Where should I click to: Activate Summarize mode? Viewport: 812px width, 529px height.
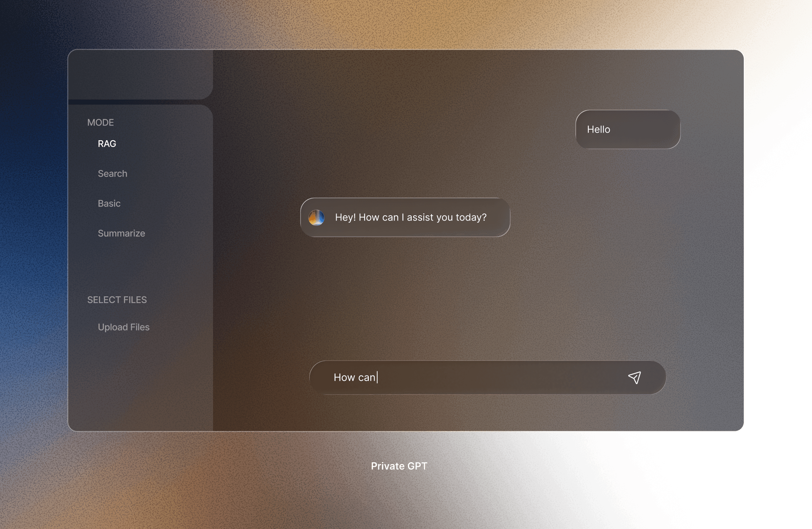click(x=121, y=233)
